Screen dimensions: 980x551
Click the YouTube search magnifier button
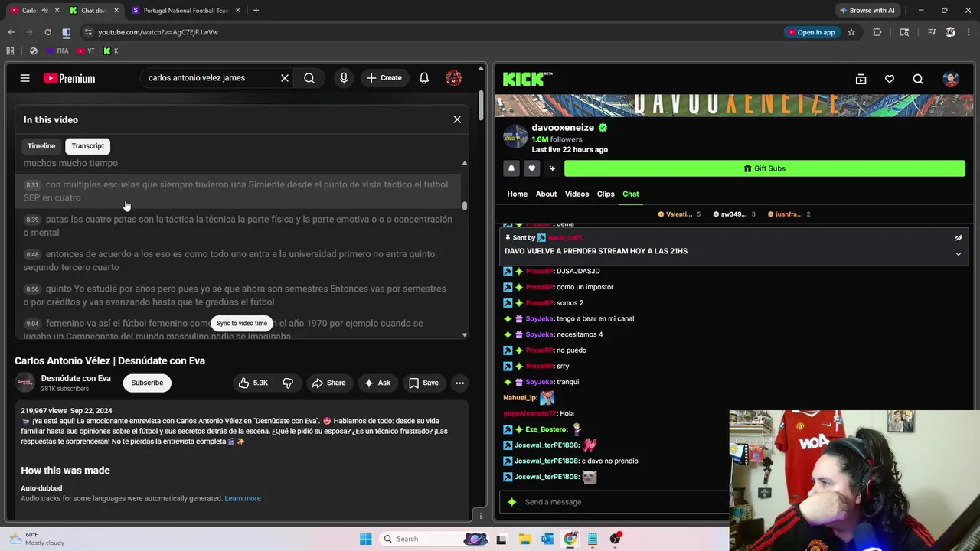tap(309, 78)
